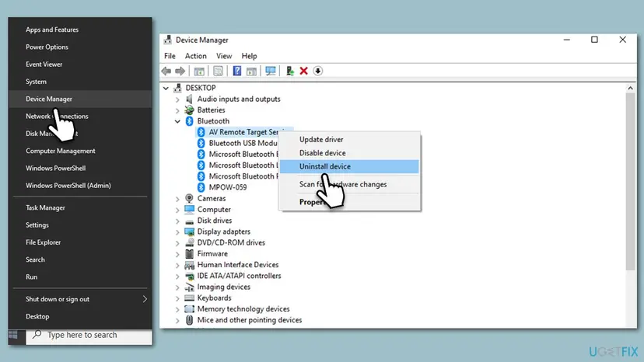Select the Disk drives category icon
Image resolution: width=644 pixels, height=362 pixels.
pos(189,221)
